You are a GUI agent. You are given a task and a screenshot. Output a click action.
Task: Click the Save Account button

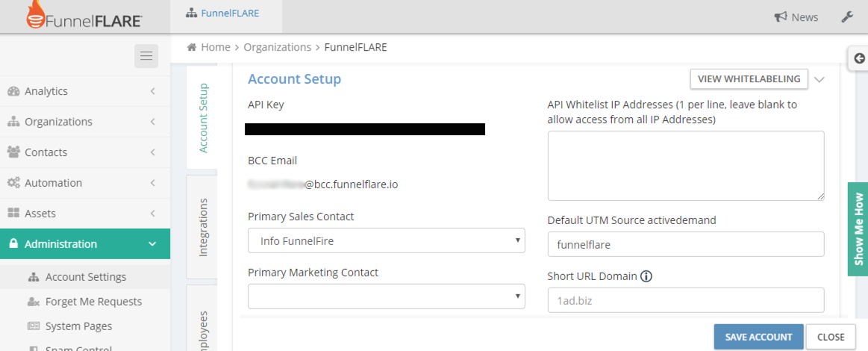pos(758,337)
